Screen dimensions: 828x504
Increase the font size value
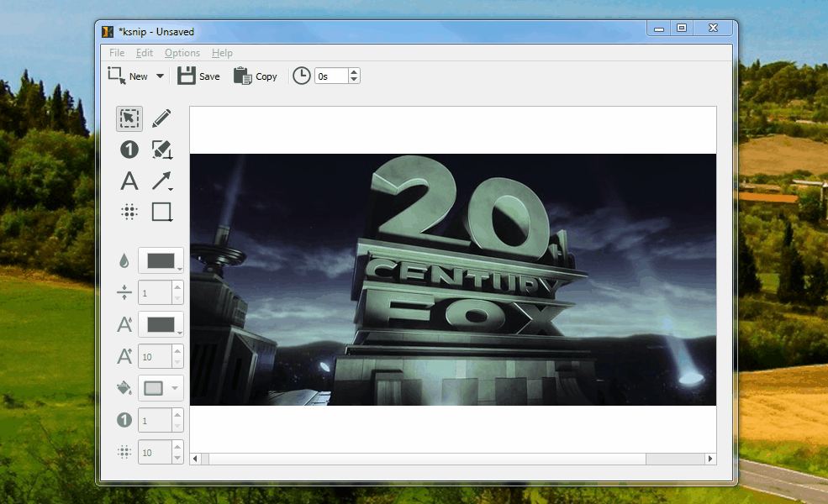pyautogui.click(x=177, y=350)
